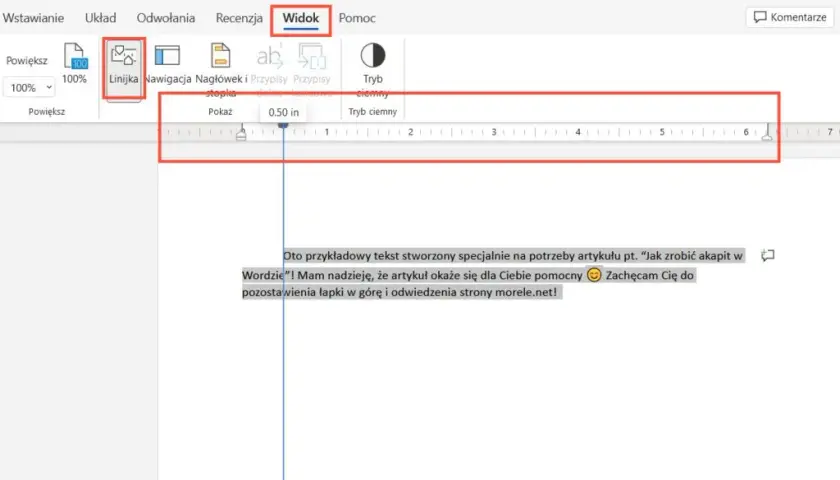840x480 pixels.
Task: Set zoom to 100% with page icon
Action: 74,63
